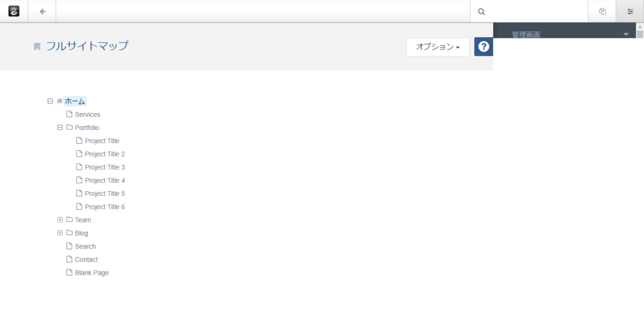This screenshot has width=644, height=333.
Task: Click the concrete5 logo icon
Action: (14, 11)
